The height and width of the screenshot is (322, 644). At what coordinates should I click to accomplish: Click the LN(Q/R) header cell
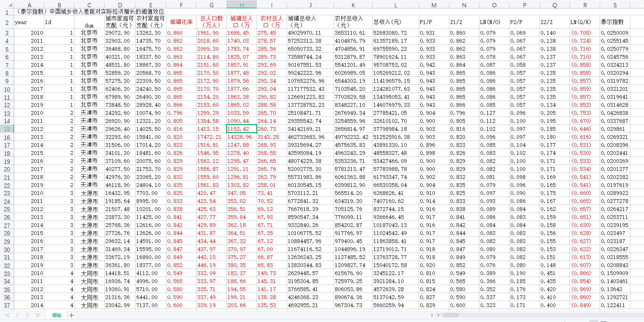pos(585,22)
